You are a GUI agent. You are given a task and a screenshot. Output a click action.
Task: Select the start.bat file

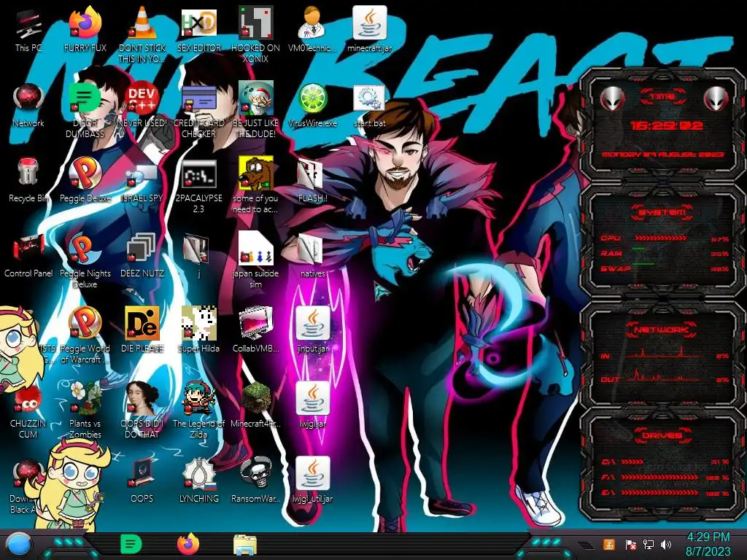(x=369, y=100)
